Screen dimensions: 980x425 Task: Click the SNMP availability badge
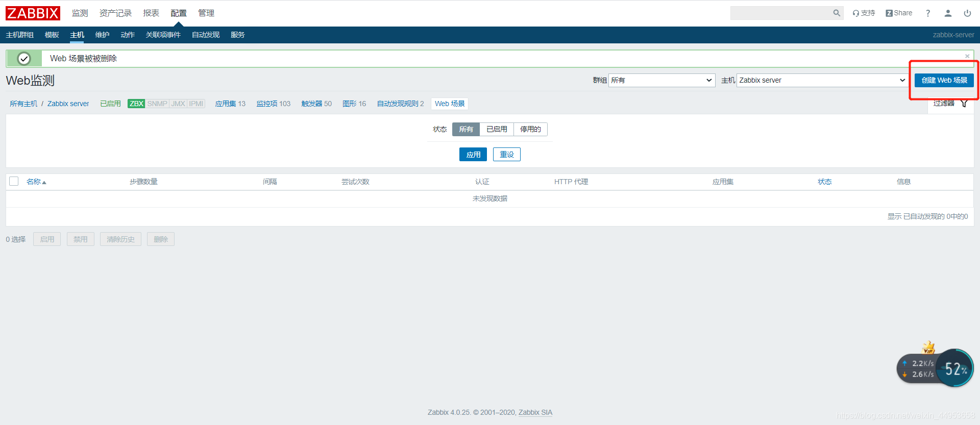coord(157,104)
